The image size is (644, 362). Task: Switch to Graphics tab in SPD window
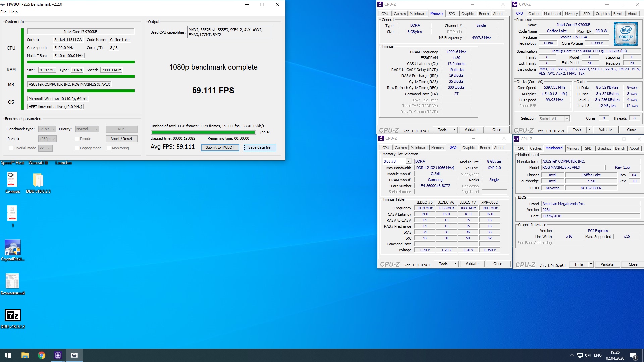tap(469, 148)
